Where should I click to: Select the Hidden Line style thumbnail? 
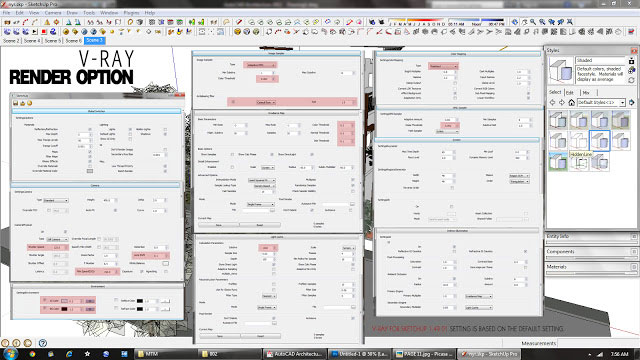(x=579, y=141)
